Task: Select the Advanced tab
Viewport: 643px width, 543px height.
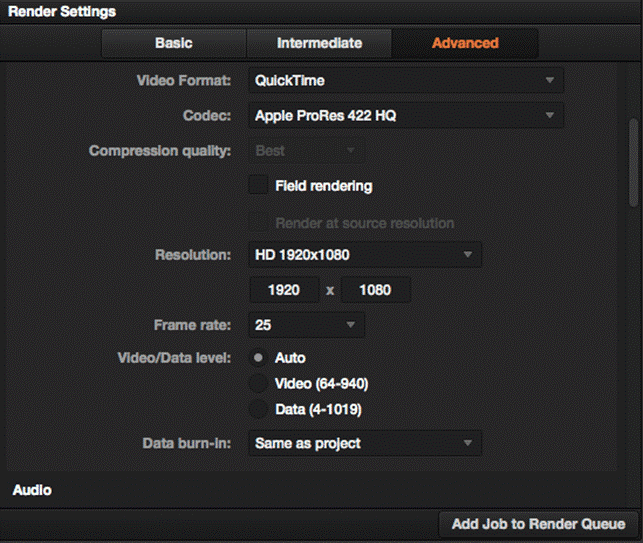Action: [465, 43]
